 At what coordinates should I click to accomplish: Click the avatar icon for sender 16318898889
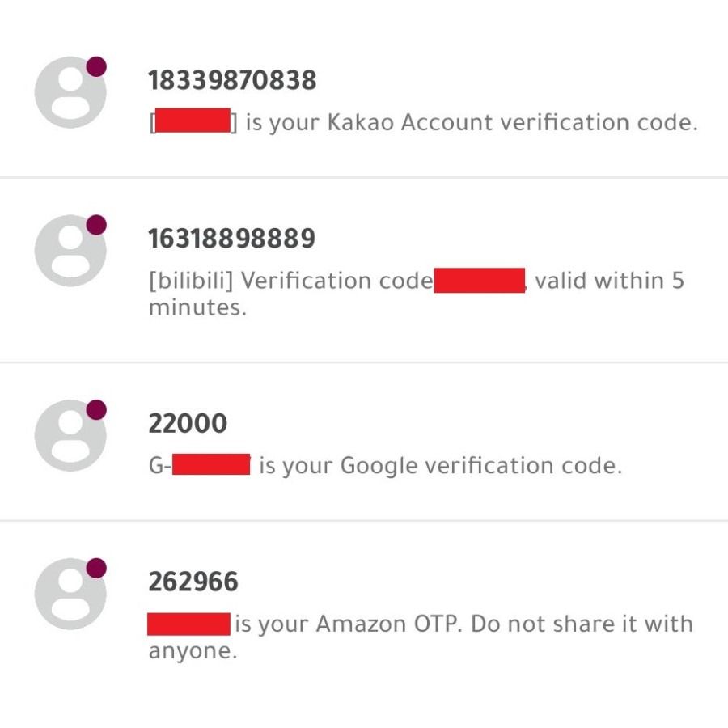tap(70, 251)
